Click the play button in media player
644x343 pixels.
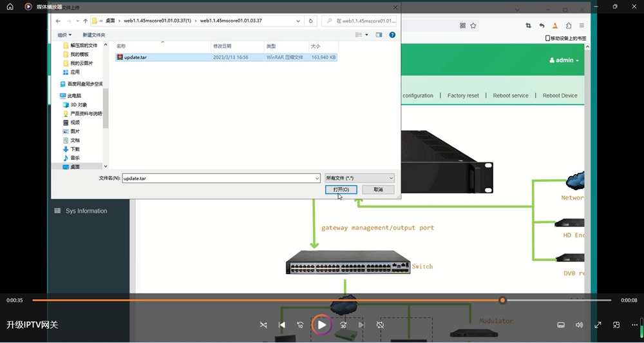click(321, 325)
